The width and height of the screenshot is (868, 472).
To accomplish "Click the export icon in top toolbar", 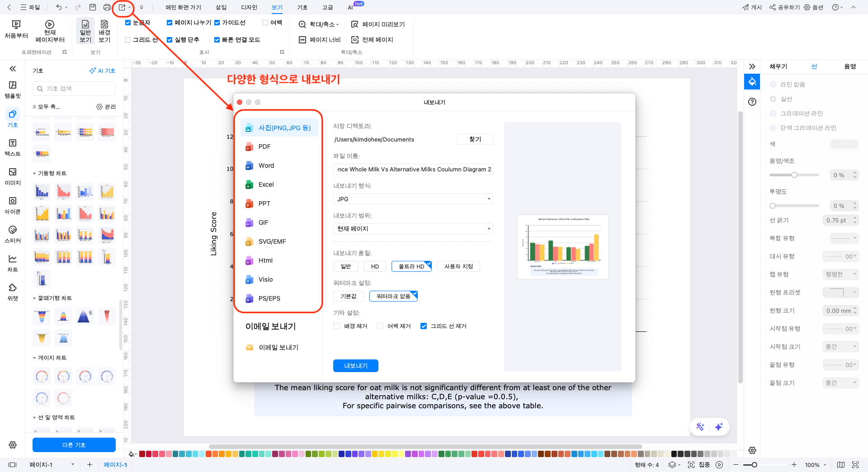I will click(122, 7).
